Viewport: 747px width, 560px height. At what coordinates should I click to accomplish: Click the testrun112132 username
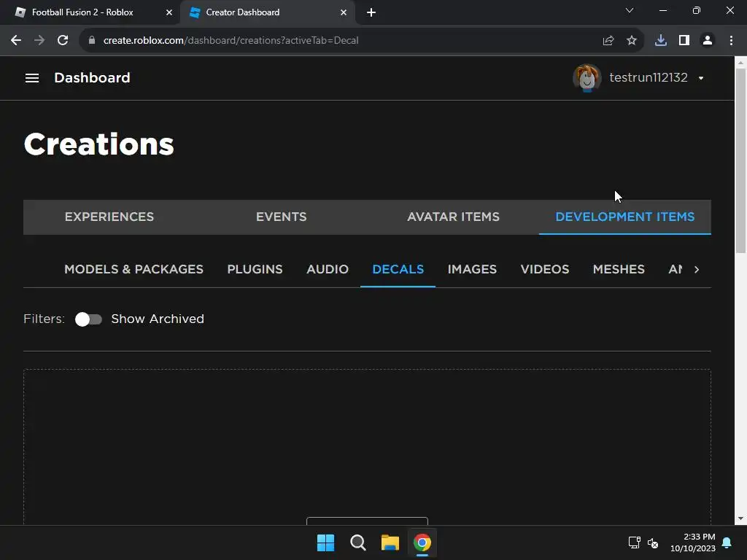649,77
